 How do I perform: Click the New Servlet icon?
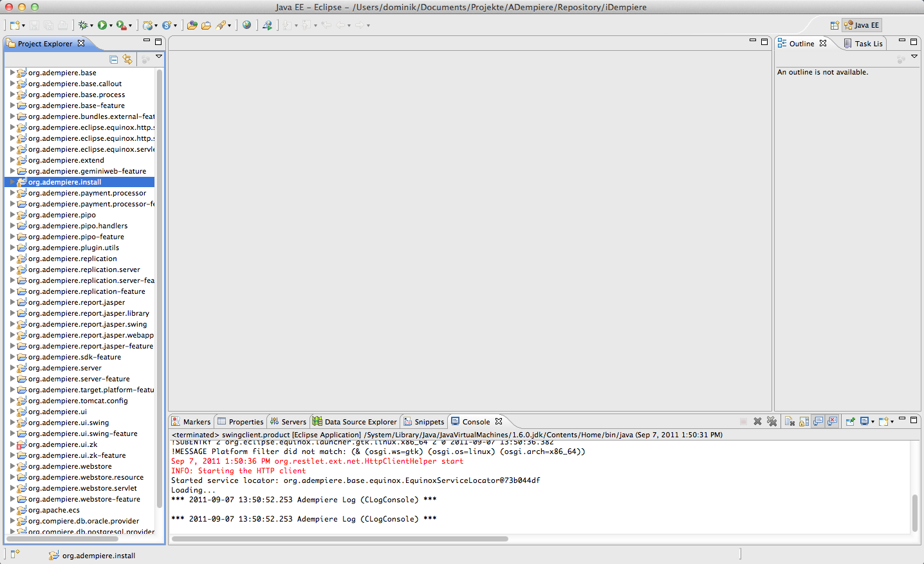click(x=167, y=25)
